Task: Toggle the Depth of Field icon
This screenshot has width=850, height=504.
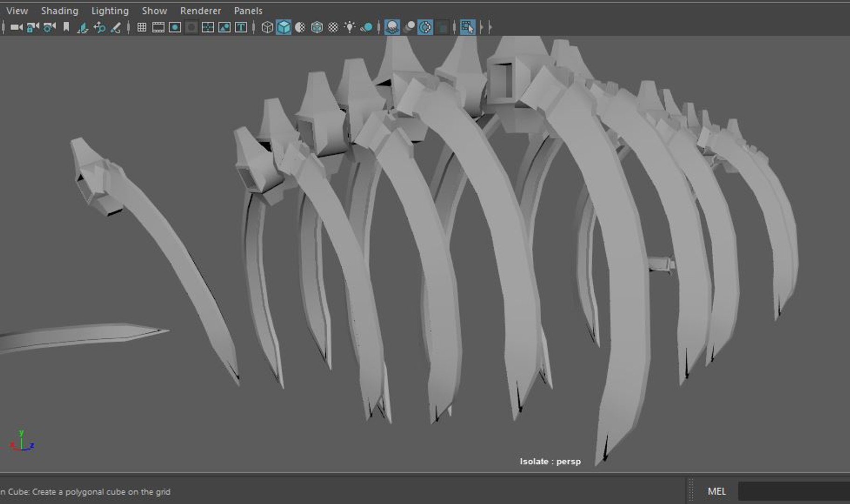Action: (x=442, y=28)
